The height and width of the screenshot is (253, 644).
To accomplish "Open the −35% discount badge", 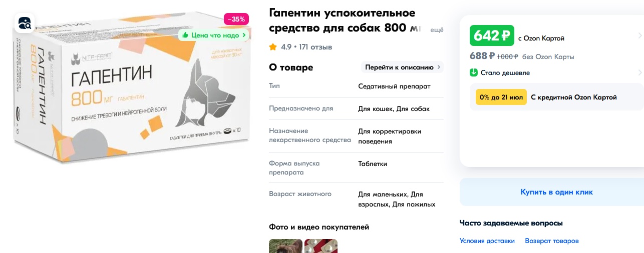I will [236, 19].
